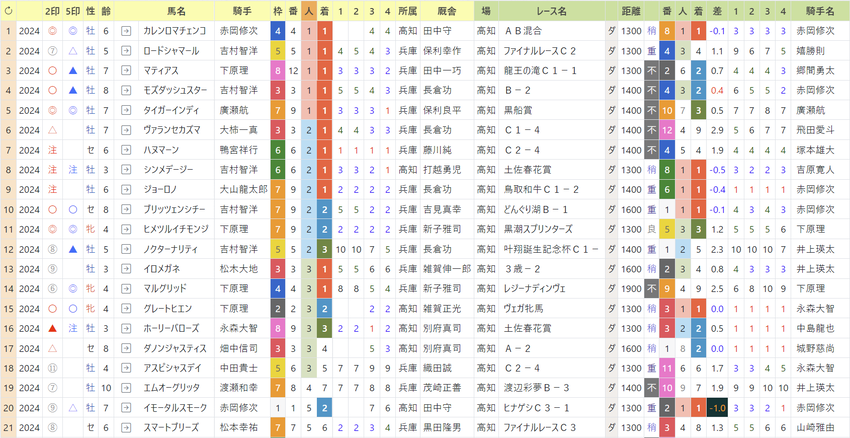Click the race name ＡＢ混合

tap(523, 31)
